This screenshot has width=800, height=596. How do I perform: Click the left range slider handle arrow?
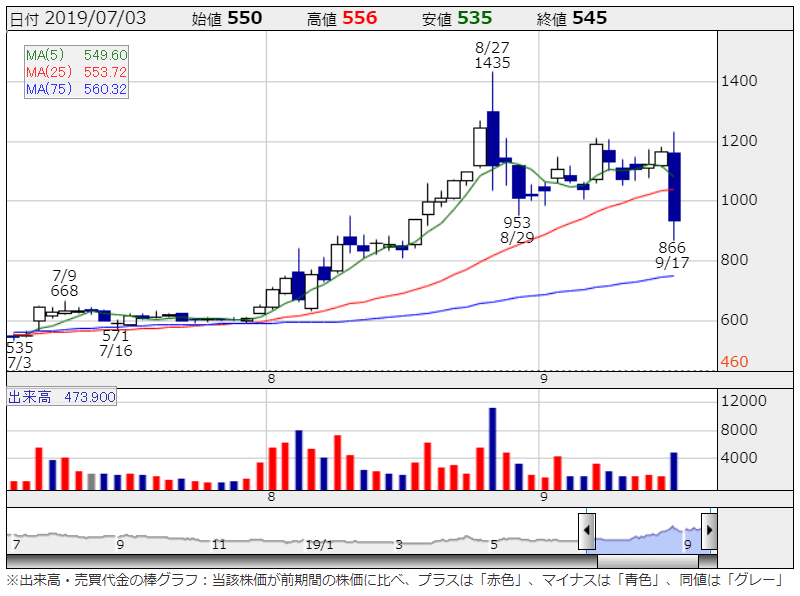pyautogui.click(x=586, y=531)
